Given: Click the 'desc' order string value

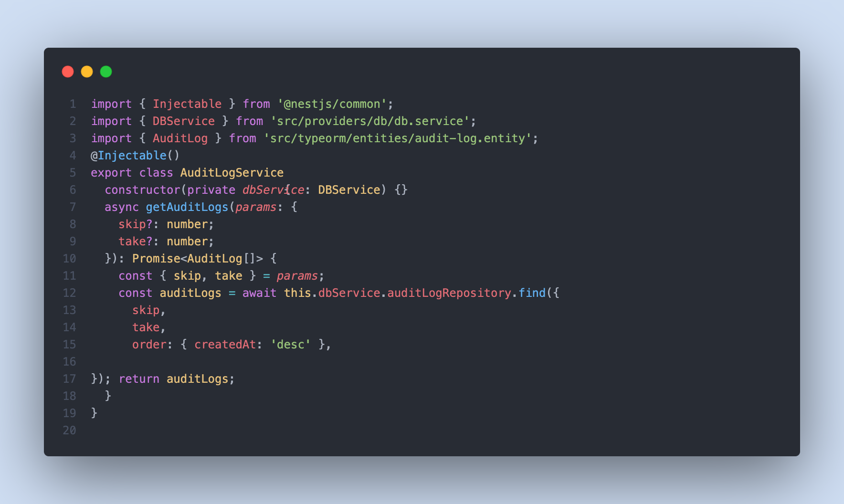Looking at the screenshot, I should [291, 345].
